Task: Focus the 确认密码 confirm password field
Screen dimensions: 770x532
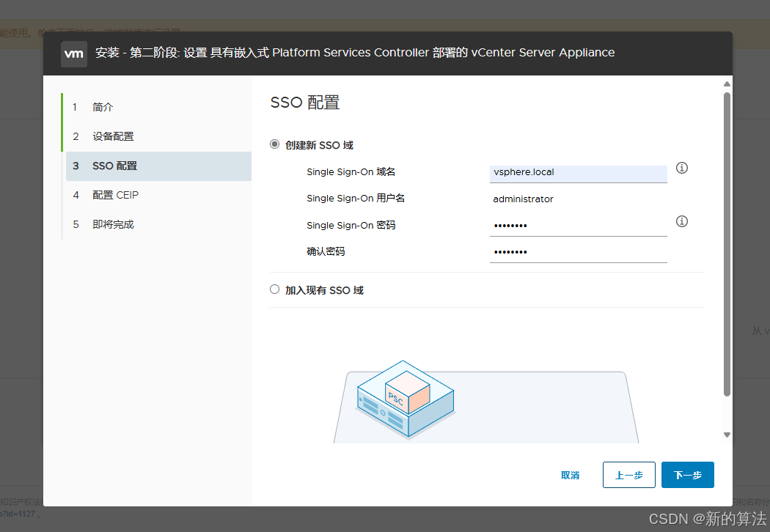Action: click(x=579, y=253)
